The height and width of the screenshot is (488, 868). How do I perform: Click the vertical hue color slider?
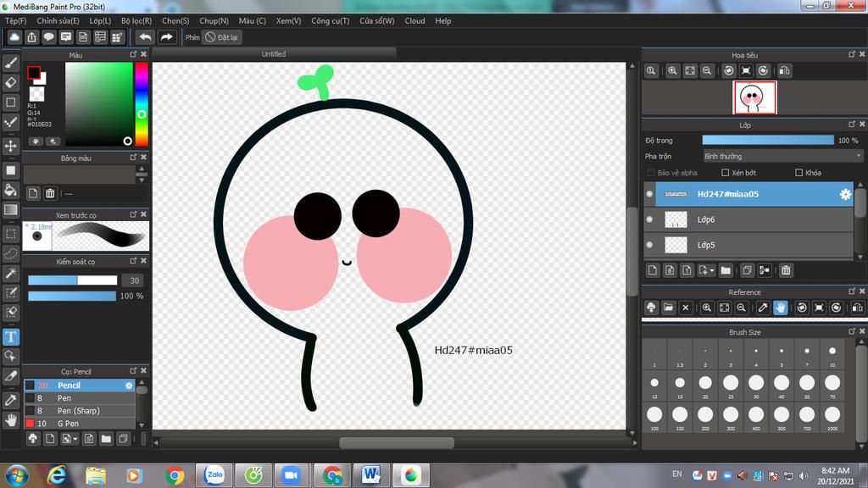click(x=142, y=104)
